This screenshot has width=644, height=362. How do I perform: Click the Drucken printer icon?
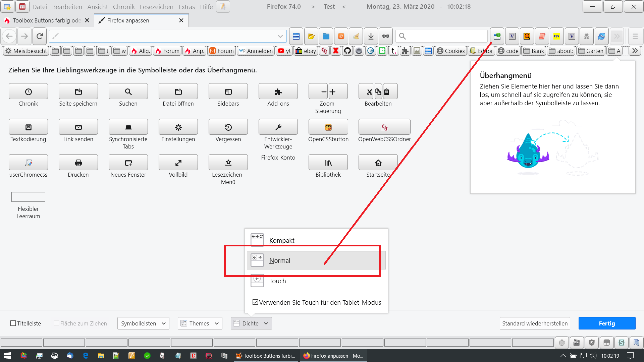[x=78, y=163]
